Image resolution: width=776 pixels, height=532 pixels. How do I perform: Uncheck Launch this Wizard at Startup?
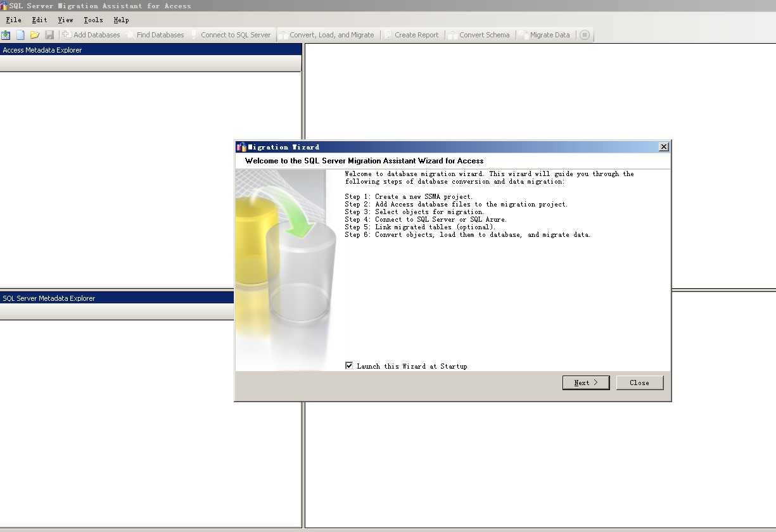pos(349,365)
